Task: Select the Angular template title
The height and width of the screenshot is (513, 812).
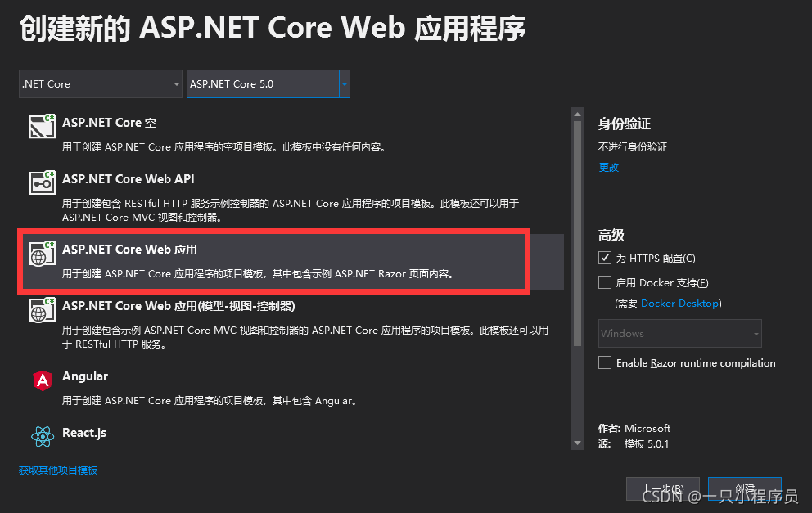Action: click(x=85, y=376)
